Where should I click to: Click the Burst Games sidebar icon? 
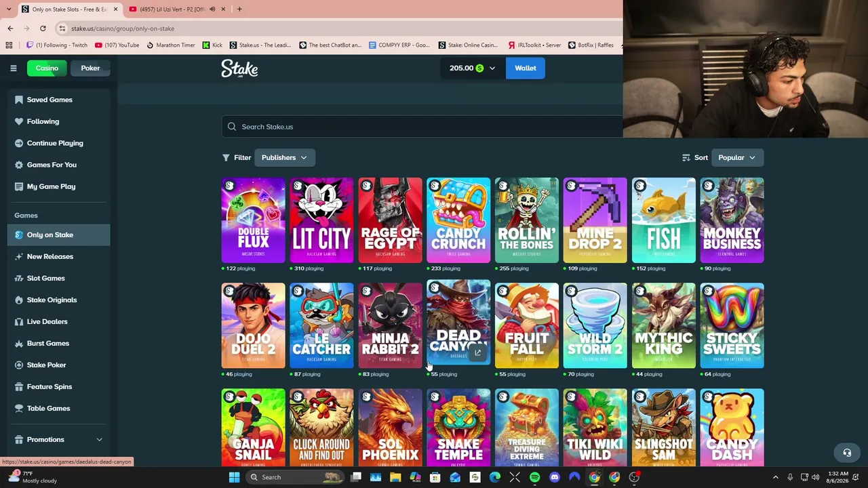point(19,343)
